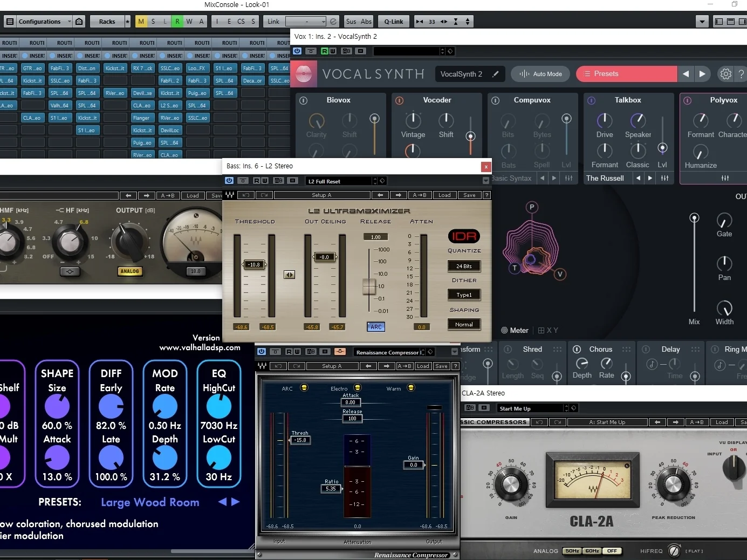Click Save button in L2 toolbar
This screenshot has height=560, width=747.
(469, 195)
